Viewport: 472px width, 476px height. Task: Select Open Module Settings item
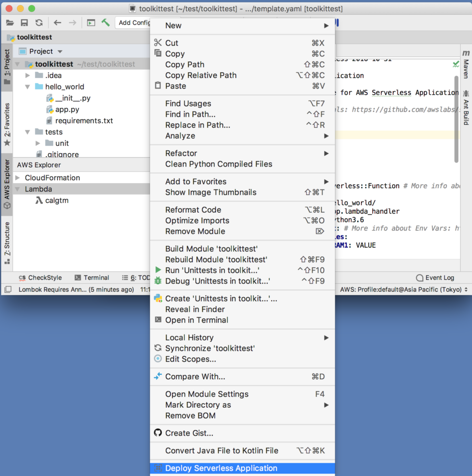point(242,394)
